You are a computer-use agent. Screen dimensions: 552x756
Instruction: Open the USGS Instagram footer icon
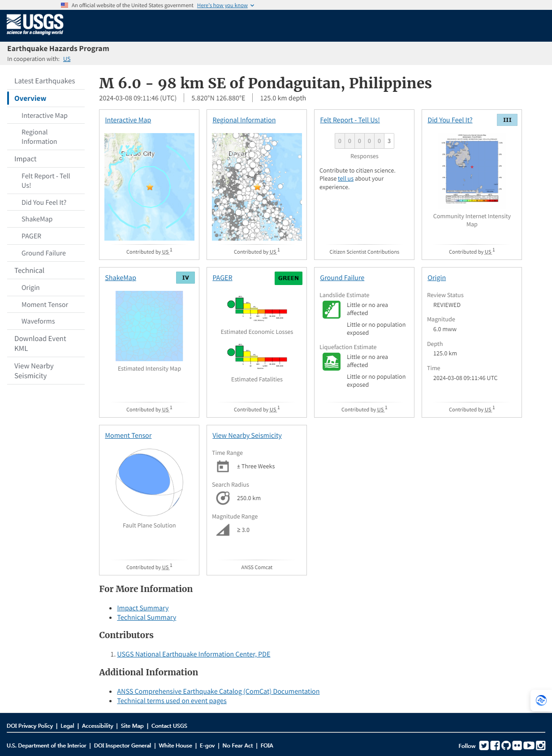coord(540,745)
